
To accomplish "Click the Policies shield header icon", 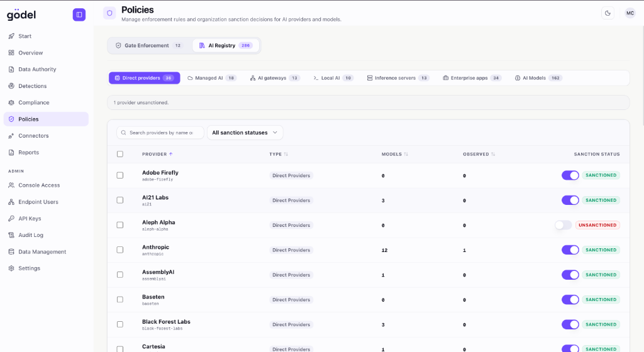I will [109, 13].
